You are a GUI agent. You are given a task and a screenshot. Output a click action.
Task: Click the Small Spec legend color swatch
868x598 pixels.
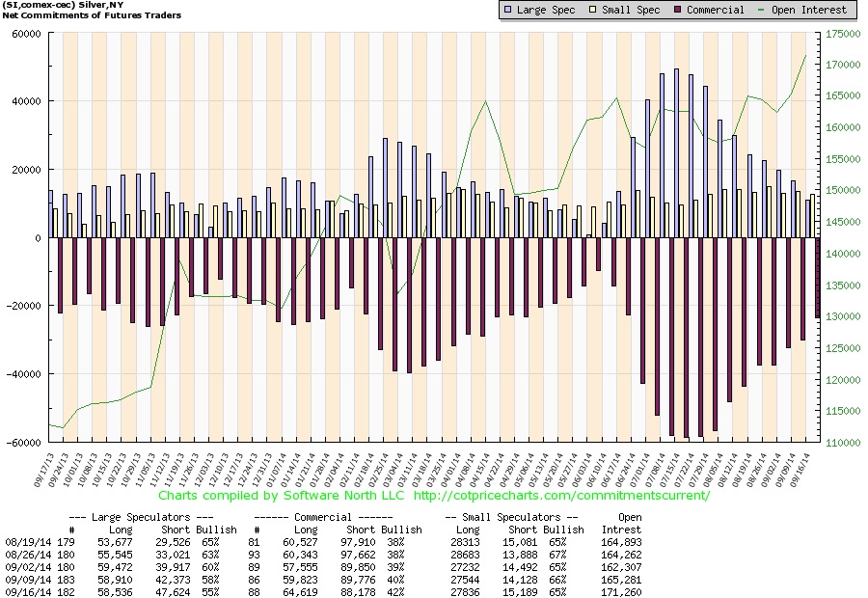(x=593, y=10)
